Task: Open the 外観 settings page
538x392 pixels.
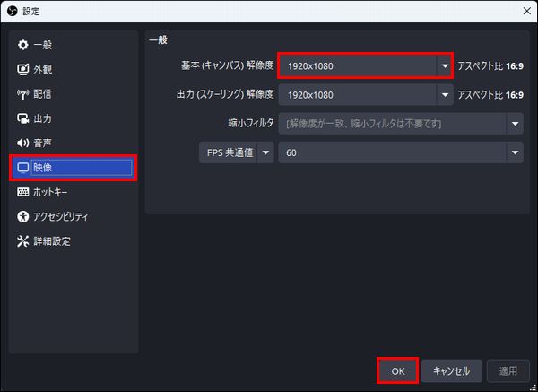Action: coord(74,69)
